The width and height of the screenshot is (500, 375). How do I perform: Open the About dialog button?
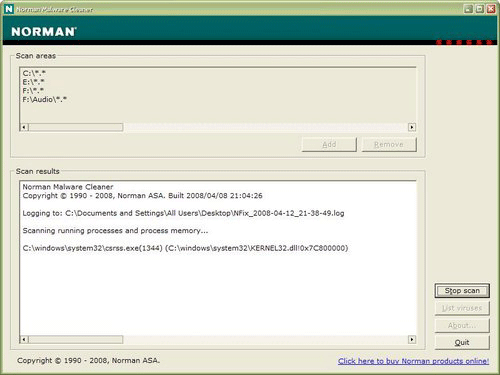click(462, 325)
